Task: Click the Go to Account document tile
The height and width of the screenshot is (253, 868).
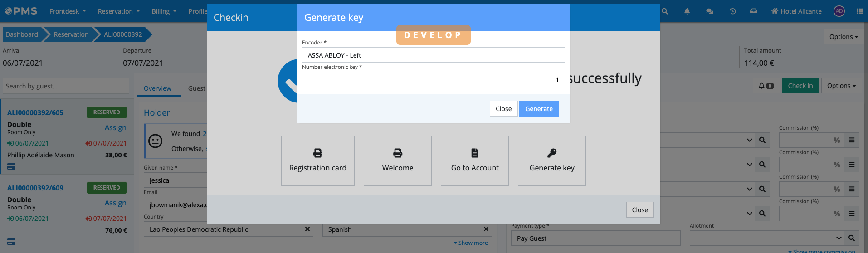Action: coord(474,161)
